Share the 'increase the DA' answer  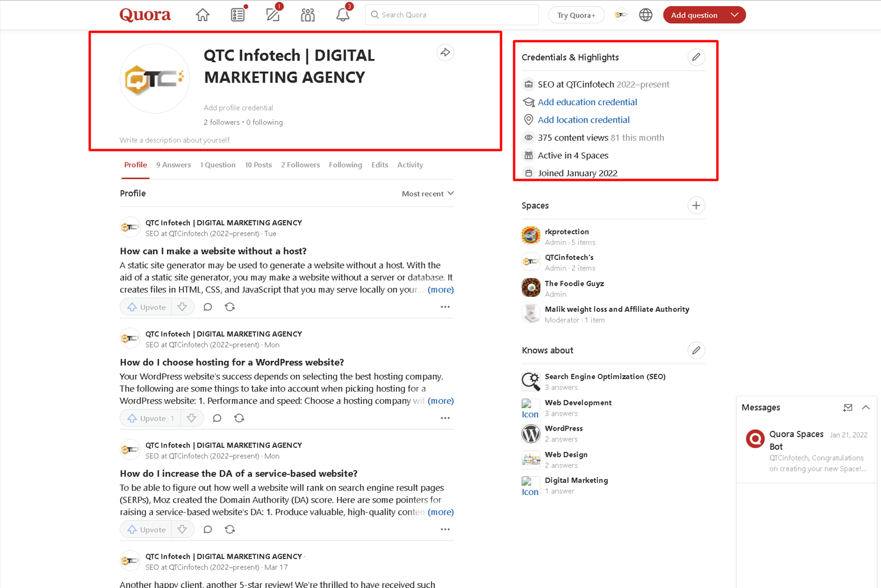[x=230, y=529]
